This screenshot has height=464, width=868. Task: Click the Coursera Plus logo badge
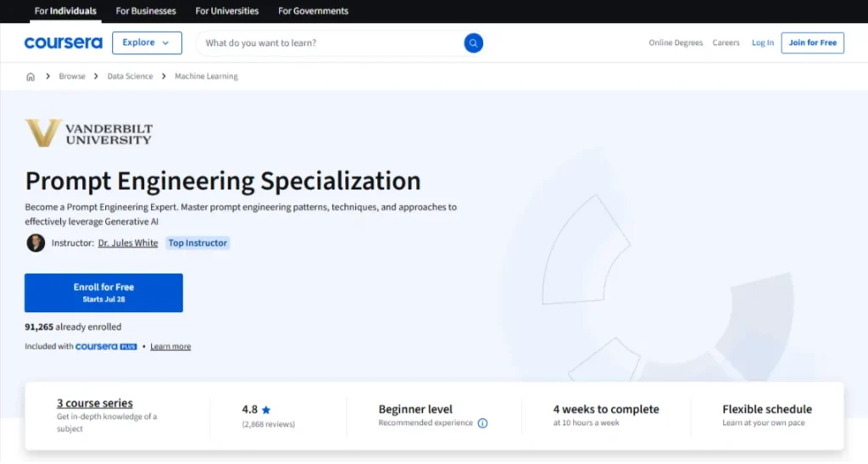(106, 346)
